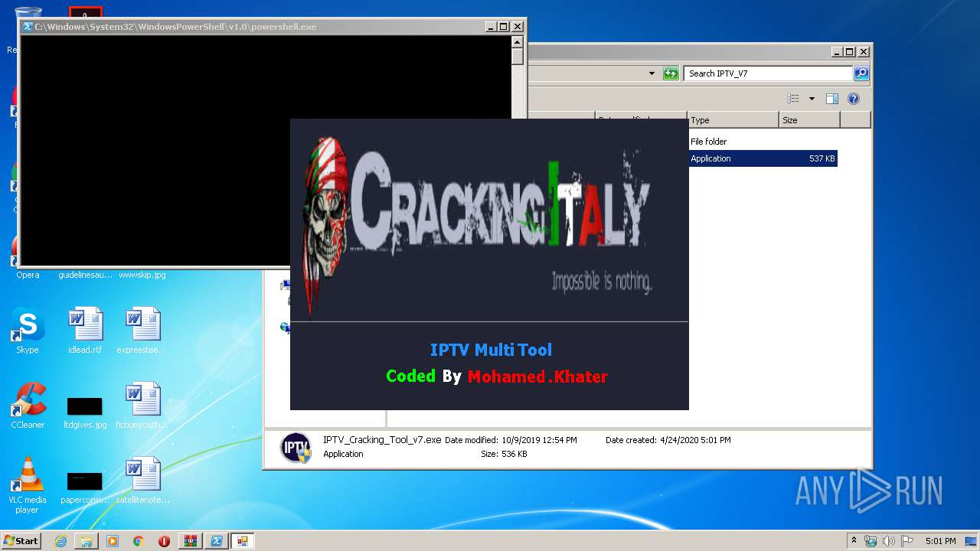Viewport: 980px width, 551px height.
Task: Open the 5:01 PM clock
Action: 941,541
